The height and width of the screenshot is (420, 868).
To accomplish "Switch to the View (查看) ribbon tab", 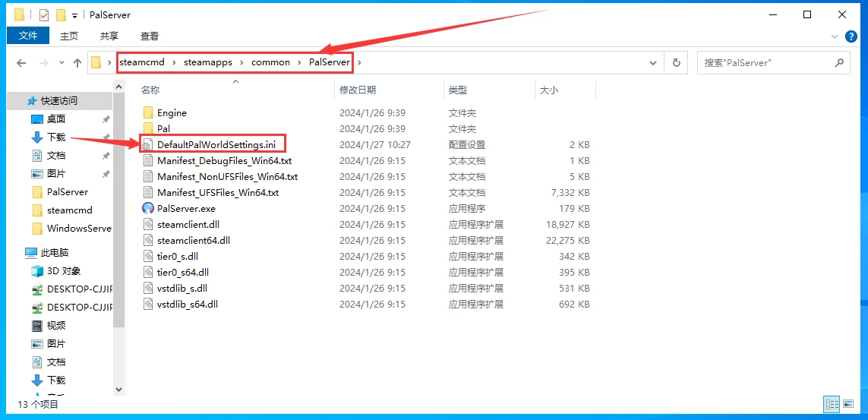I will pos(150,36).
